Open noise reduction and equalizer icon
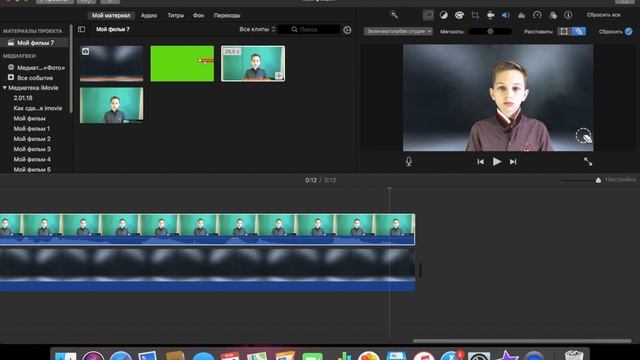The width and height of the screenshot is (640, 360). (x=521, y=15)
